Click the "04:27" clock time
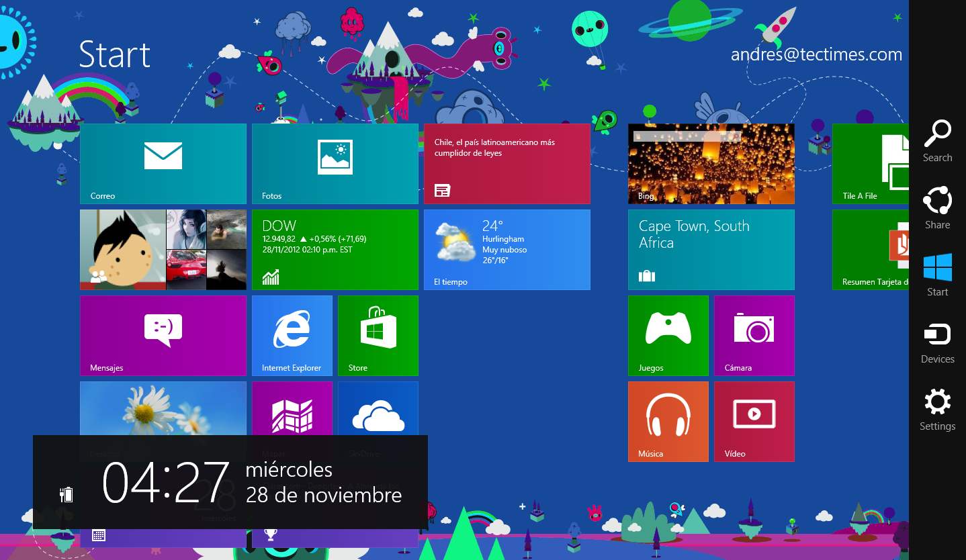 pos(165,482)
